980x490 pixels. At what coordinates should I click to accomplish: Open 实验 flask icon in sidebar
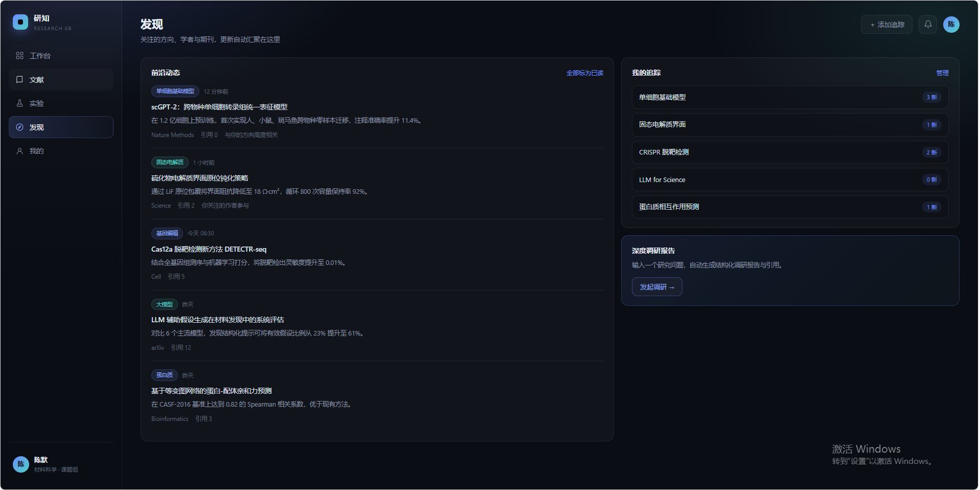pos(19,103)
